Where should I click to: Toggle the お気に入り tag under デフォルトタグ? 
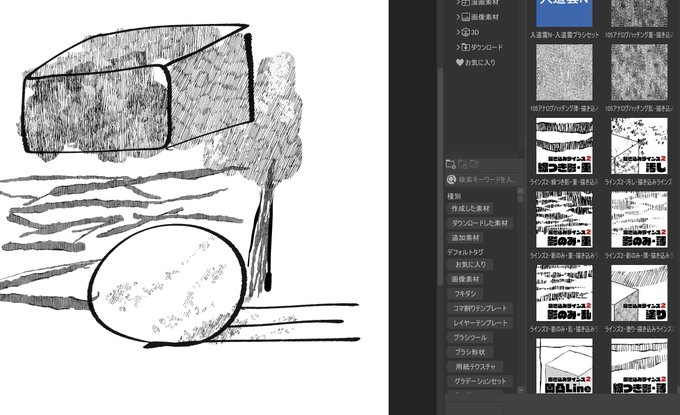pyautogui.click(x=470, y=265)
